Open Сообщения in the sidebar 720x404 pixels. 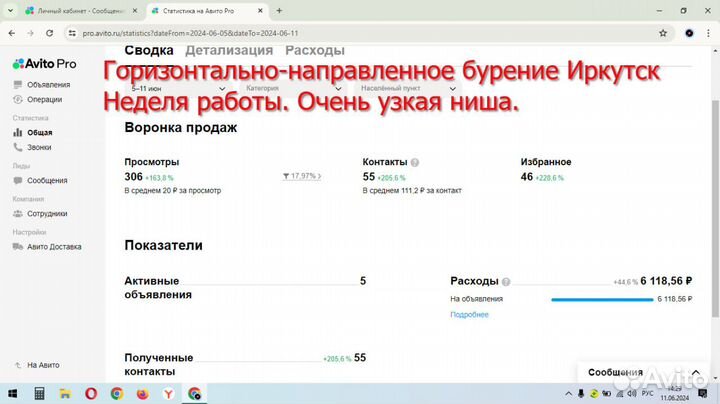[x=47, y=180]
